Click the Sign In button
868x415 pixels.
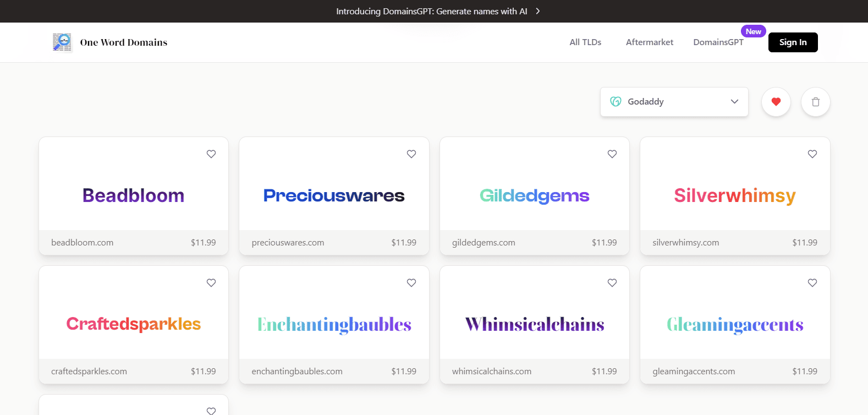click(793, 42)
